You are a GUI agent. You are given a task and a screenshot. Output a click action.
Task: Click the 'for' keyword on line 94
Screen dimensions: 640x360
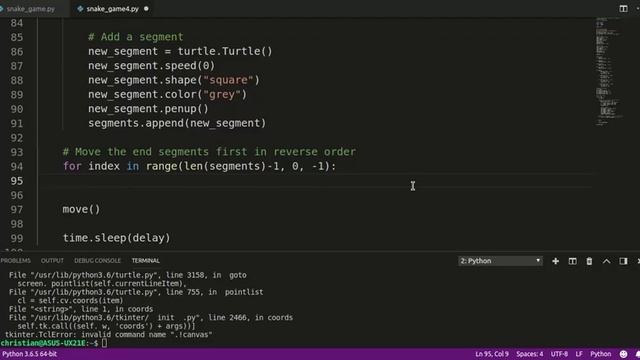(72, 167)
